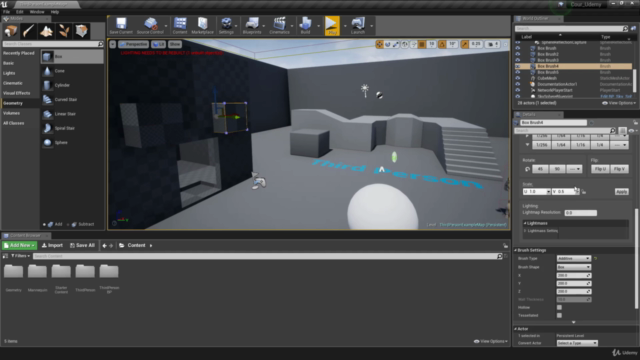Open the Rotate custom angle dropdown
Image resolution: width=640 pixels, height=360 pixels.
tap(574, 169)
